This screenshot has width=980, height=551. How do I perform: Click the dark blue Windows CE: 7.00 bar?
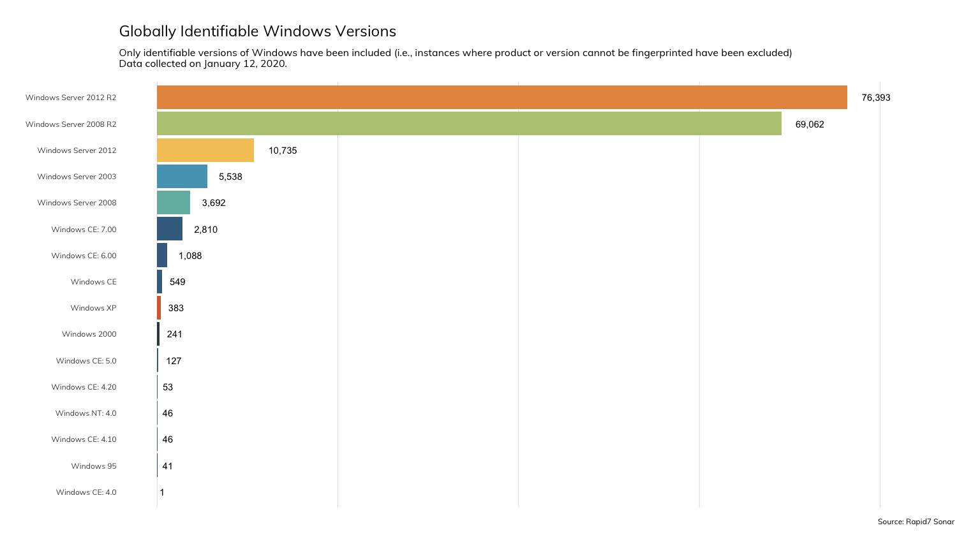(x=170, y=229)
